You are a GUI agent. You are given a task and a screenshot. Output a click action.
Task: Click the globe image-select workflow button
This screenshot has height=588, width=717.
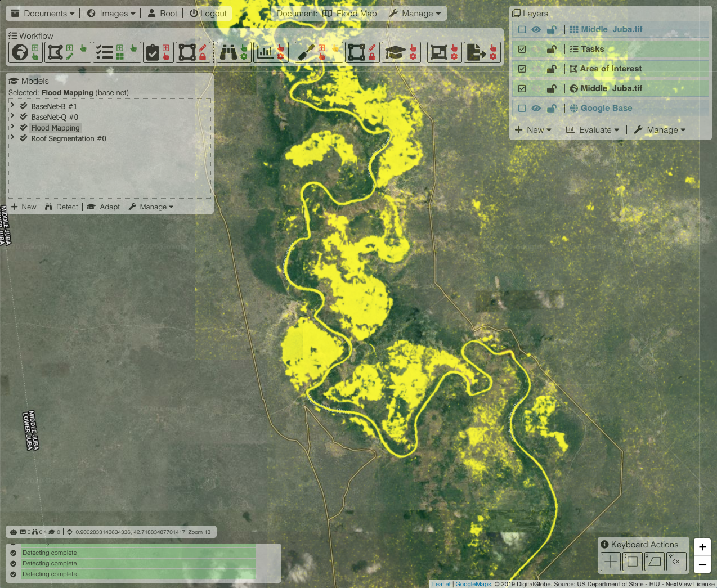[26, 52]
